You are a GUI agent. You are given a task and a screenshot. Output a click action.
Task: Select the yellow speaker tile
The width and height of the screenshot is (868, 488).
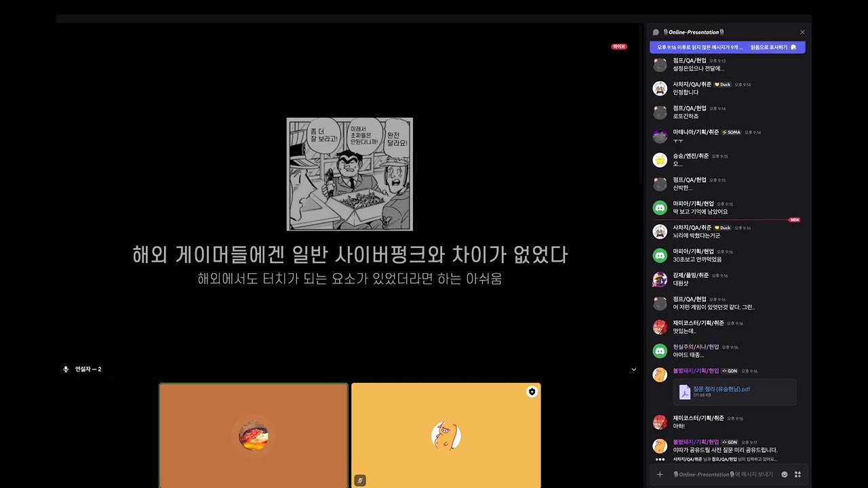coord(446,435)
